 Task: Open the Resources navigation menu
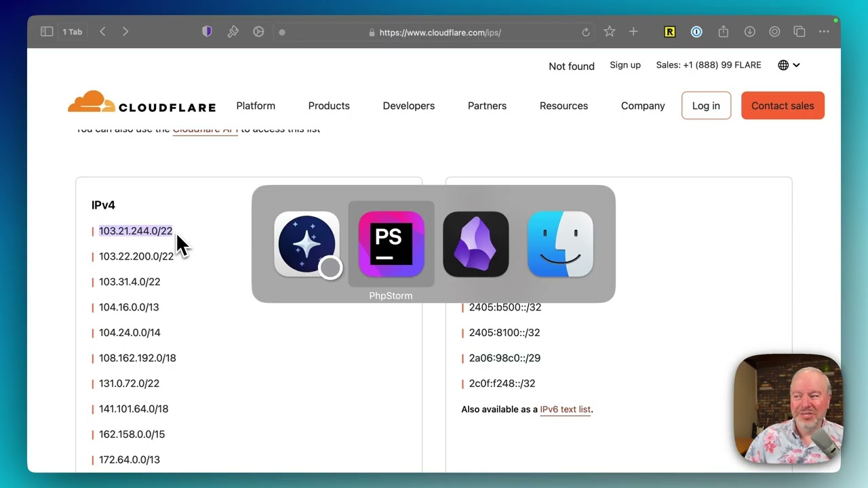coord(564,106)
